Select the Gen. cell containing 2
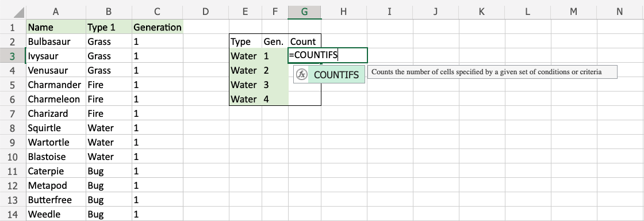Image resolution: width=644 pixels, height=221 pixels. coord(275,70)
